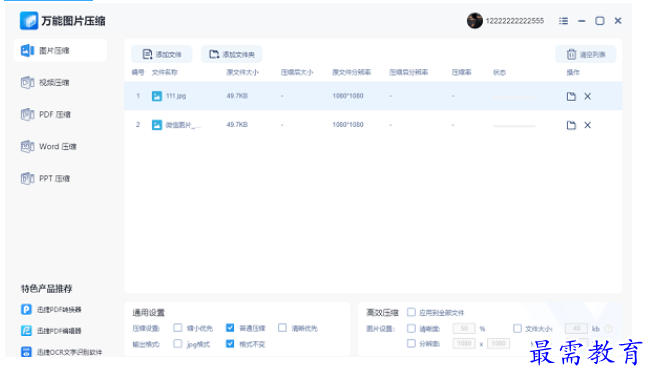651x384 pixels.
Task: Click the Word 压缩 sidebar icon
Action: [x=28, y=147]
